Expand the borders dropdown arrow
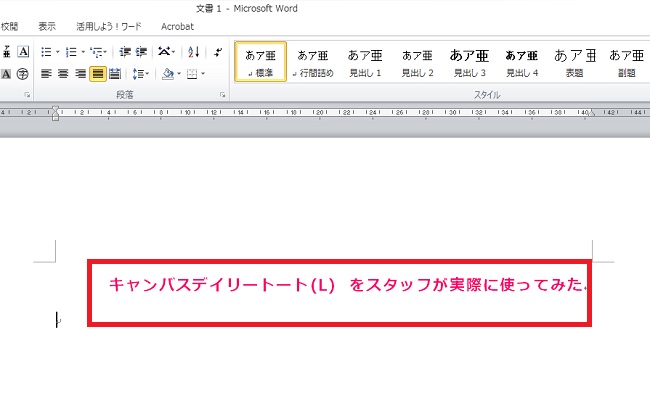Image resolution: width=650 pixels, height=398 pixels. pyautogui.click(x=203, y=74)
